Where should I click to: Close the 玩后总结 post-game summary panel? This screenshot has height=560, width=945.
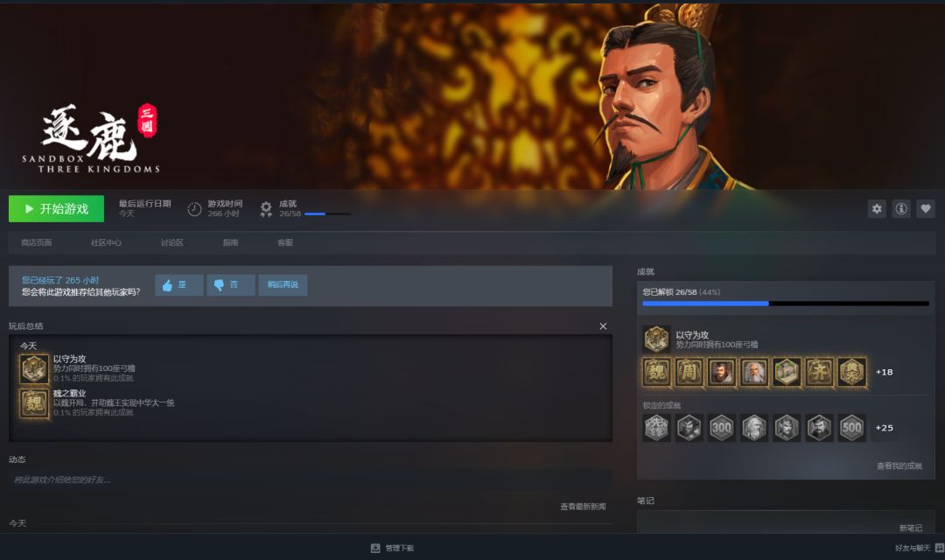[603, 326]
